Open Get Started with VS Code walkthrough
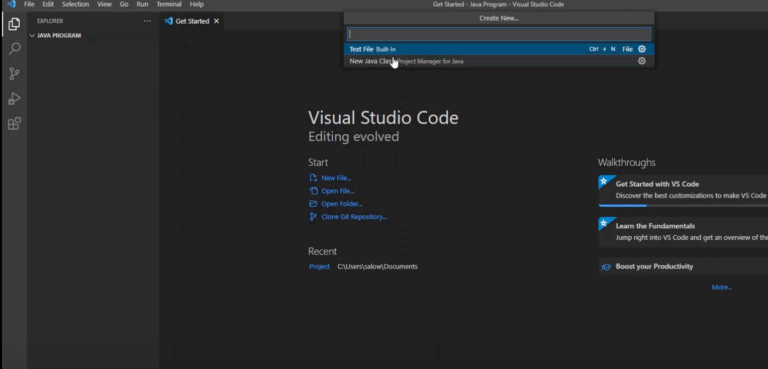 683,191
